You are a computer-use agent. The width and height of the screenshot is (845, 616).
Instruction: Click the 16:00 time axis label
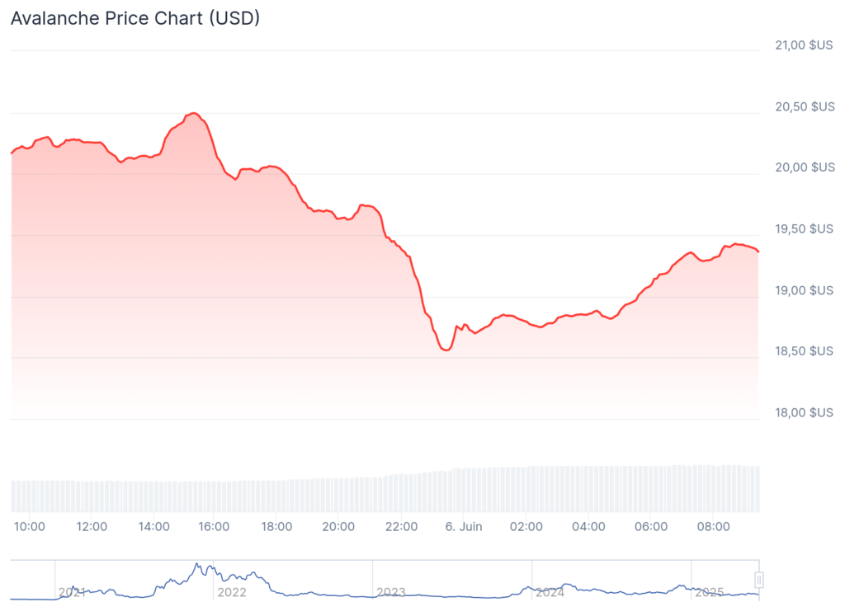click(214, 526)
